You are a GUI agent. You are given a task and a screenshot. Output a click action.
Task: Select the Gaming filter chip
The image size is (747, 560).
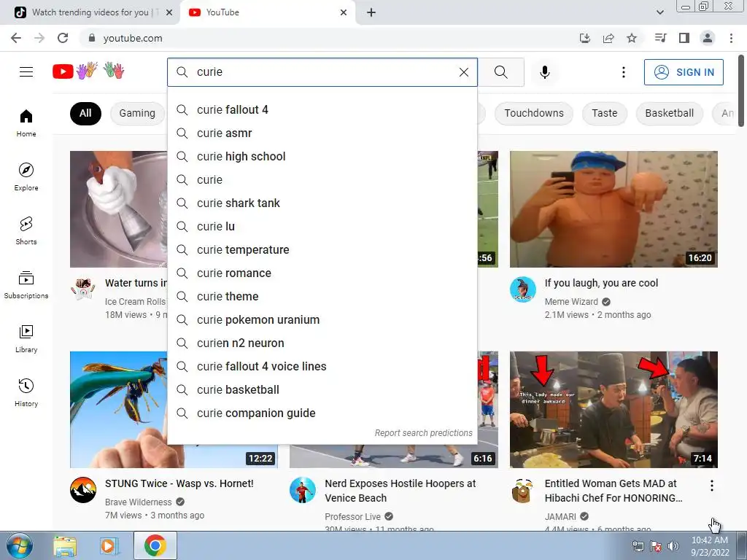click(x=137, y=113)
